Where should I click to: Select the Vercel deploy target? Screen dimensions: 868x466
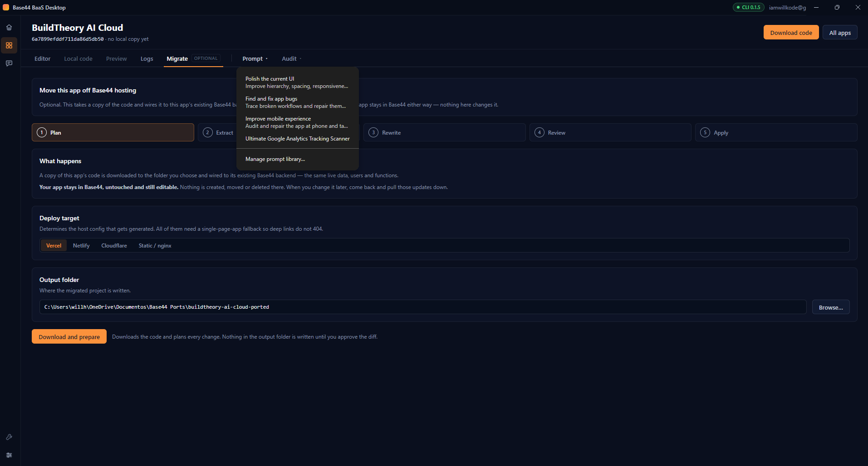[x=54, y=246]
